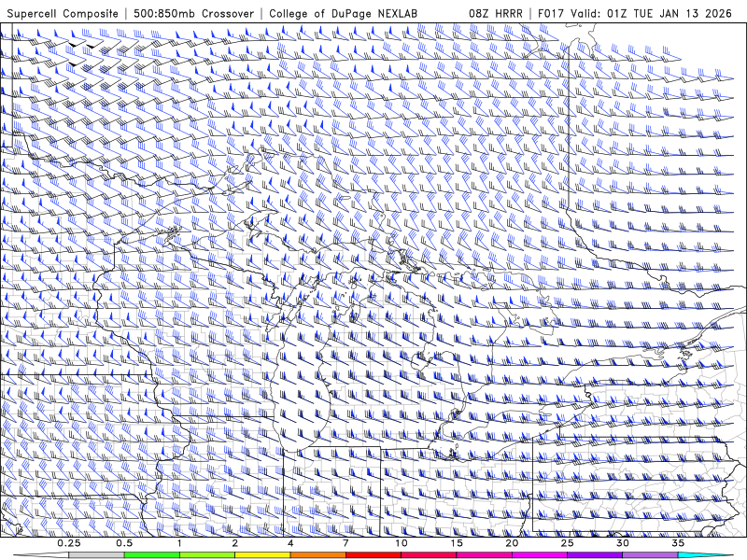Click the '0.25' legend value
Image resolution: width=747 pixels, height=560 pixels.
point(69,543)
